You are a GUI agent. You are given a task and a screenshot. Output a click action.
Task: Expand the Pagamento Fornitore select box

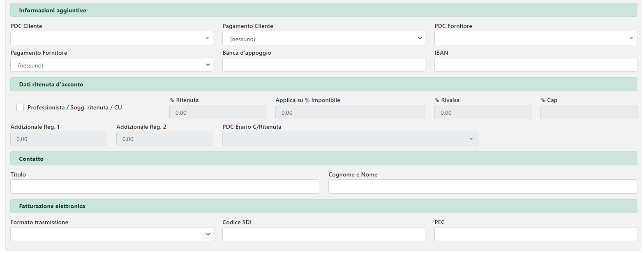111,65
